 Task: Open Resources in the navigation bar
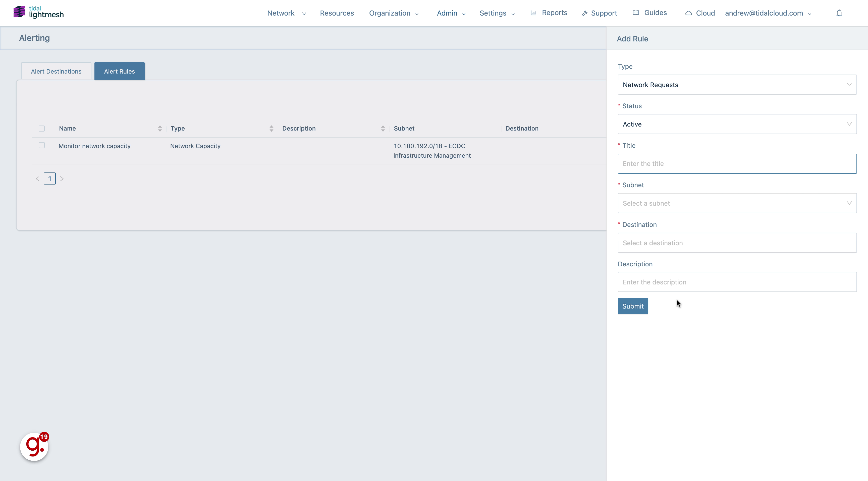click(x=337, y=13)
